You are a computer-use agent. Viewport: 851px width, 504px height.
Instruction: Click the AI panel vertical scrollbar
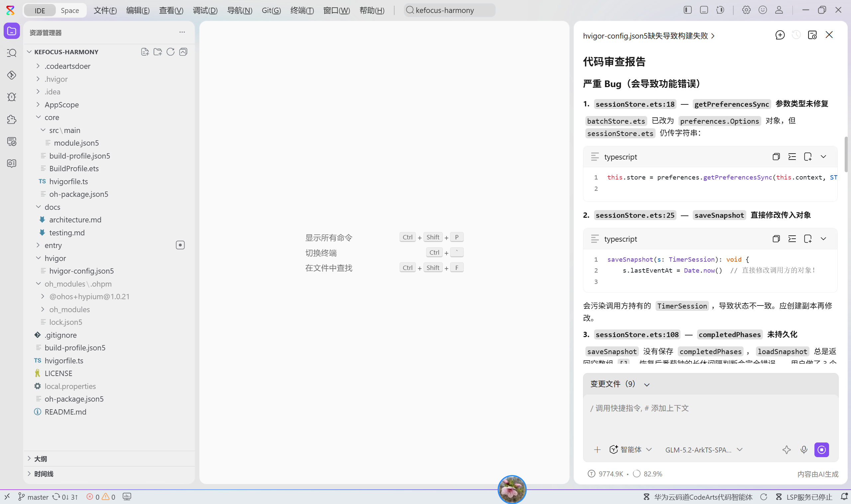tap(846, 155)
